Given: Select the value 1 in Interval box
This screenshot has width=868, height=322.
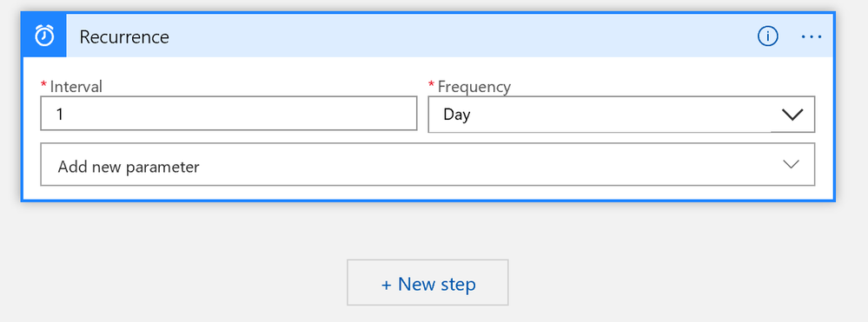Looking at the screenshot, I should 59,114.
